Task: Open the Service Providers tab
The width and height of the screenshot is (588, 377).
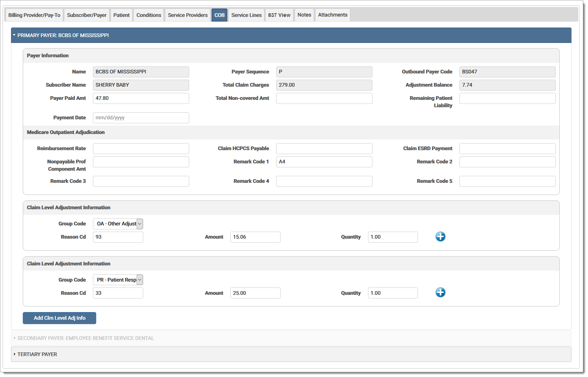Action: pyautogui.click(x=188, y=15)
